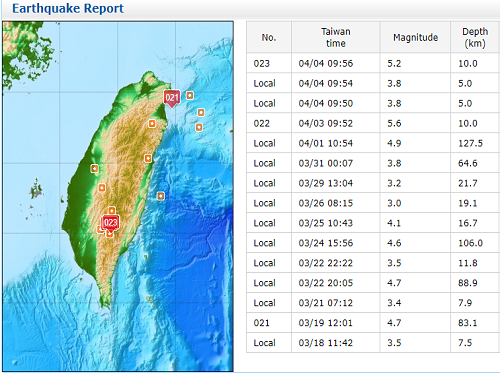Click magnitude 3.2 cell
This screenshot has width=500, height=375.
point(394,183)
